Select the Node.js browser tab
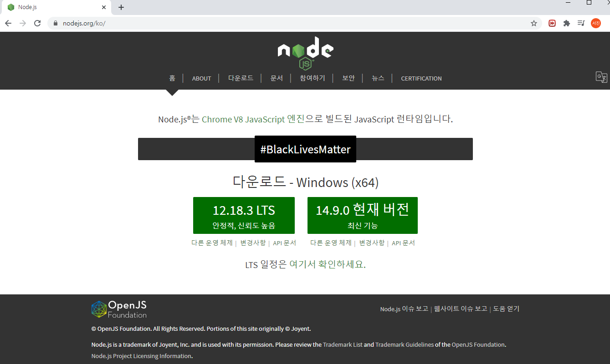The image size is (610, 364). [x=56, y=7]
